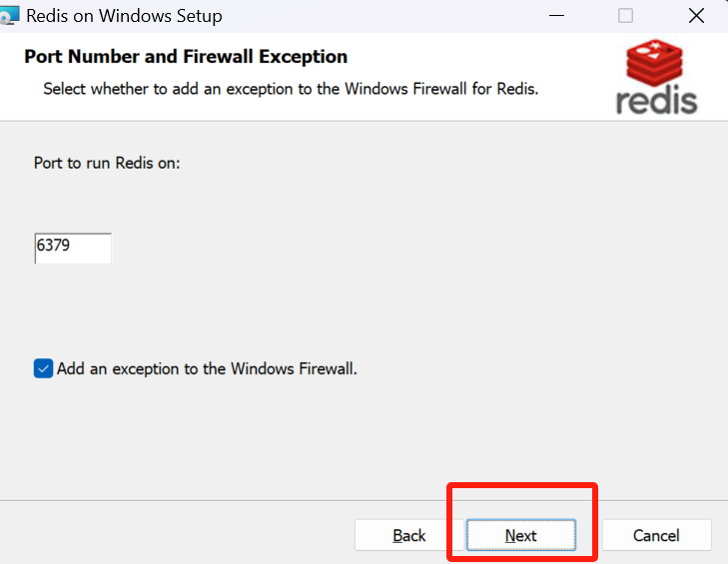Click the port field containing 6379
728x564 pixels.
[x=73, y=249]
